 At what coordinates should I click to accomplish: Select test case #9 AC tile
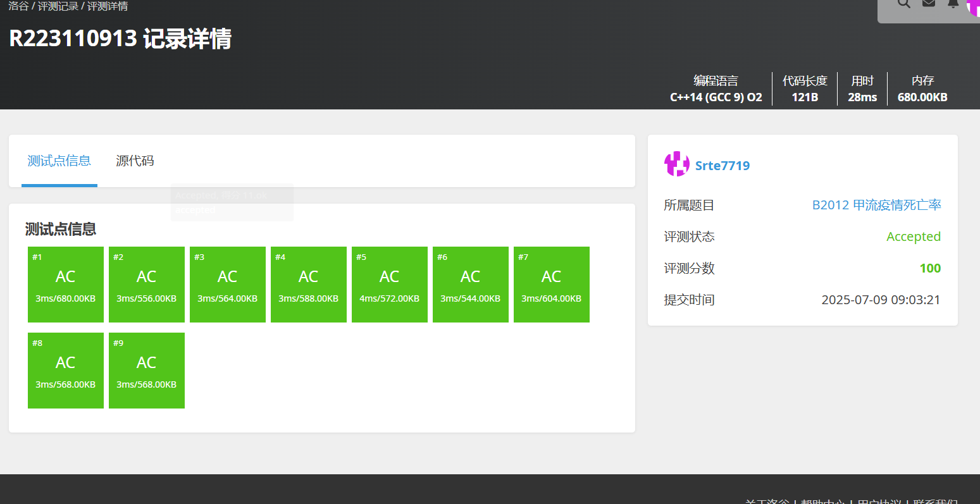pos(147,371)
